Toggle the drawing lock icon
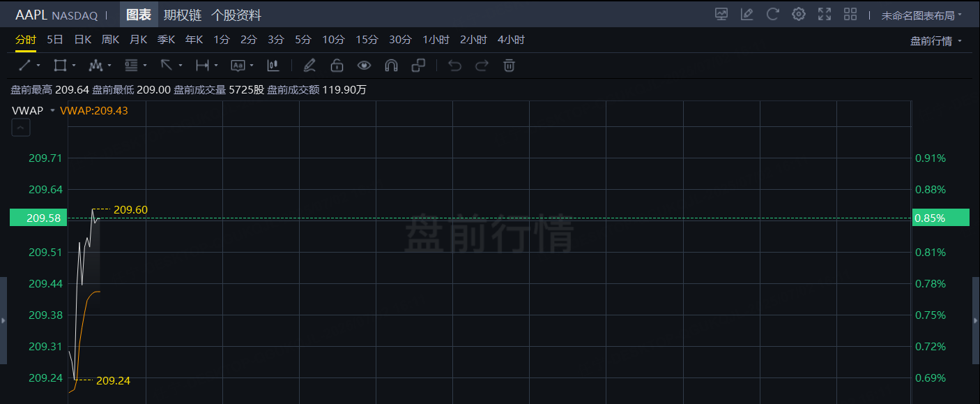Screen dimensions: 980x404 point(337,66)
